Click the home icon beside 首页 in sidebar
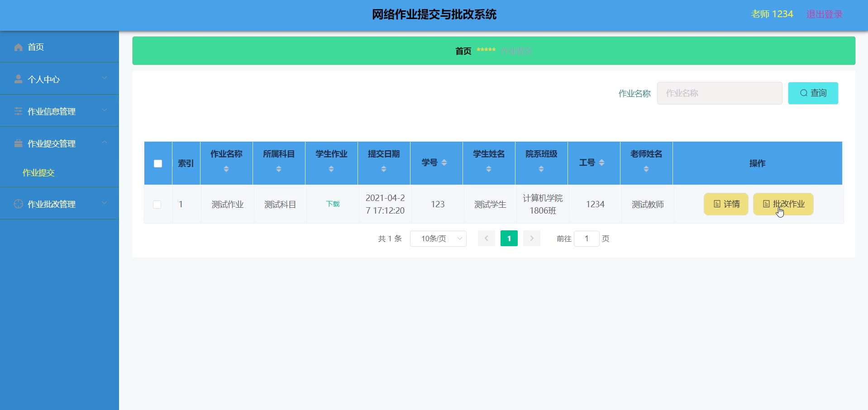The width and height of the screenshot is (868, 410). 19,47
